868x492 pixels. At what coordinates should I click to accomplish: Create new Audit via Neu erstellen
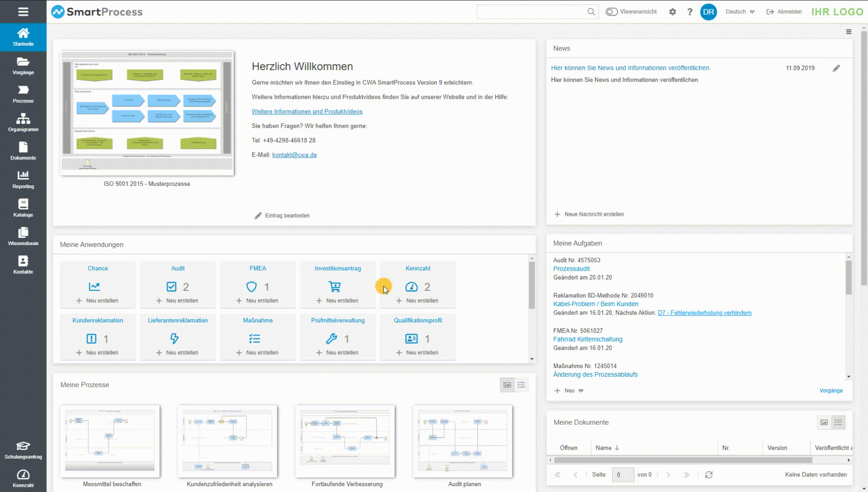[177, 301]
